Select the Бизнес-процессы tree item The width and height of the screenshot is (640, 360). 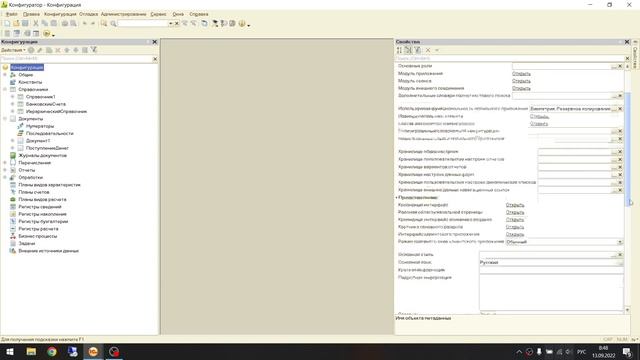pos(38,236)
